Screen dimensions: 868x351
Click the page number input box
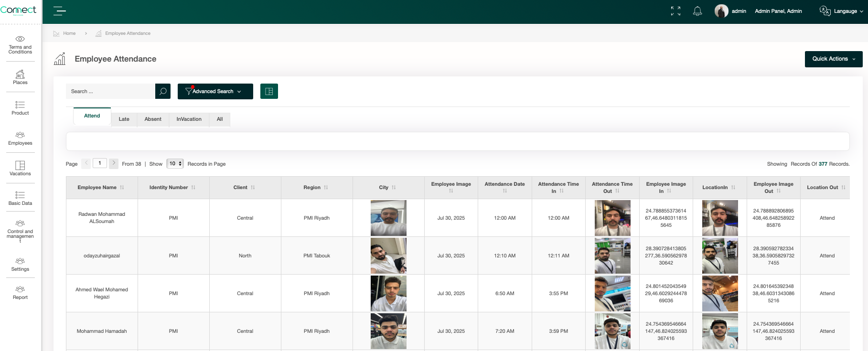(x=100, y=163)
